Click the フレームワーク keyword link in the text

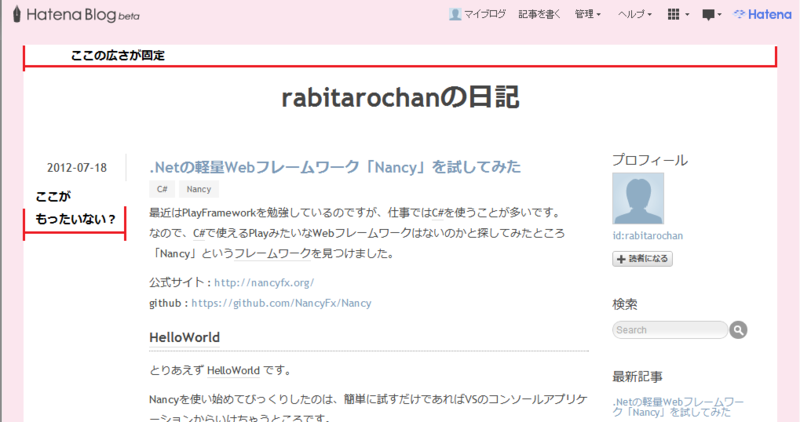pyautogui.click(x=272, y=254)
